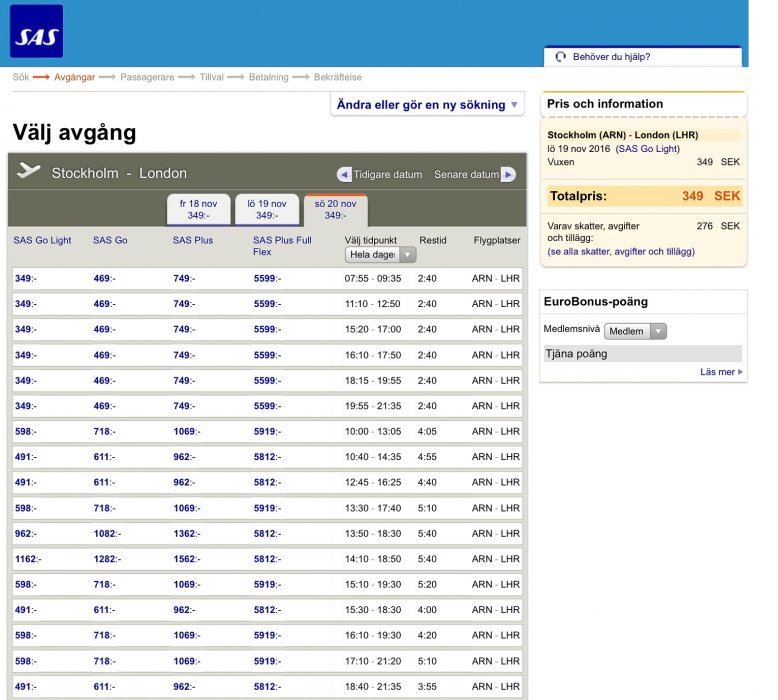Open the Hela dagen time filter dropdown
The height and width of the screenshot is (700, 778).
[380, 255]
